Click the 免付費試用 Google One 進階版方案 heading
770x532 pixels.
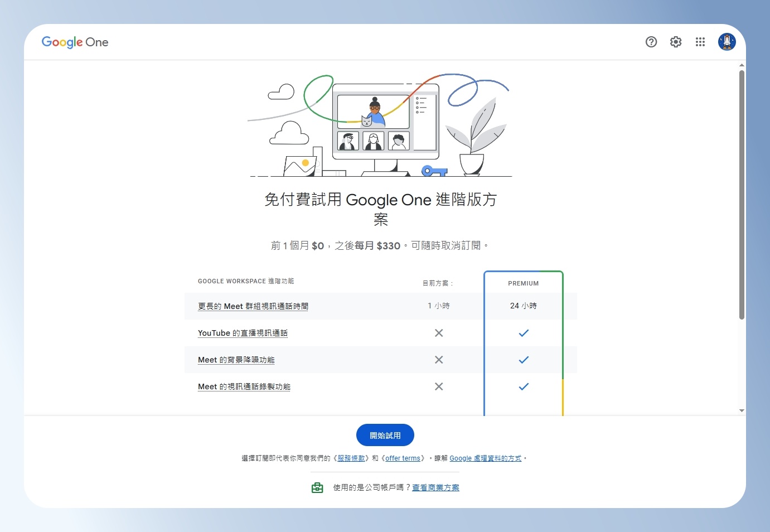pyautogui.click(x=381, y=209)
